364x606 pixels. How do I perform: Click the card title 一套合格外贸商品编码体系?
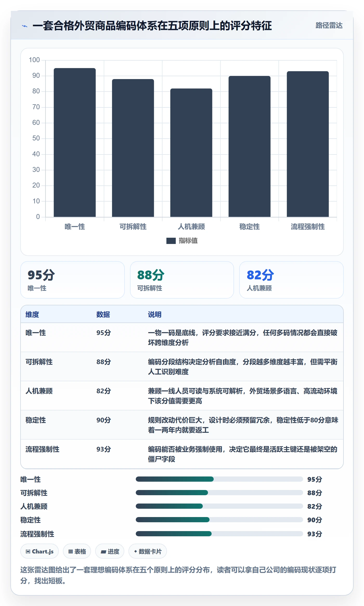coord(152,26)
